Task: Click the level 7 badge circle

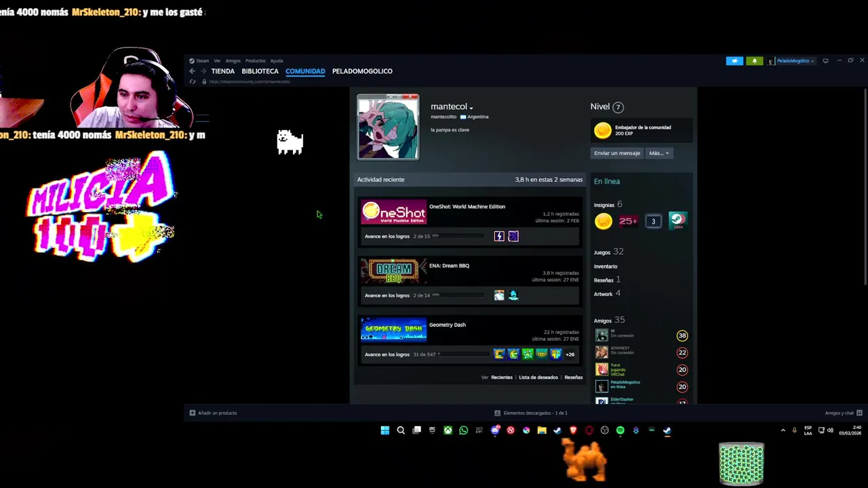Action: tap(618, 107)
